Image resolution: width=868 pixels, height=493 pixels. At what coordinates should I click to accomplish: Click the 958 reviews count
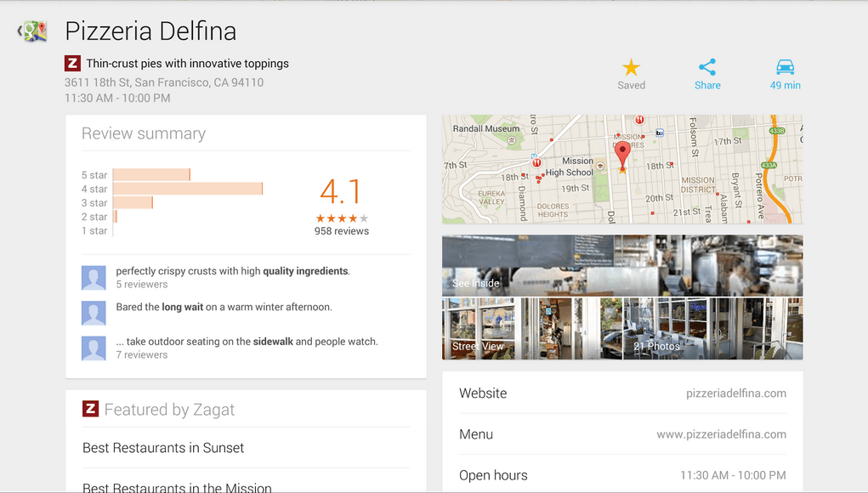342,231
